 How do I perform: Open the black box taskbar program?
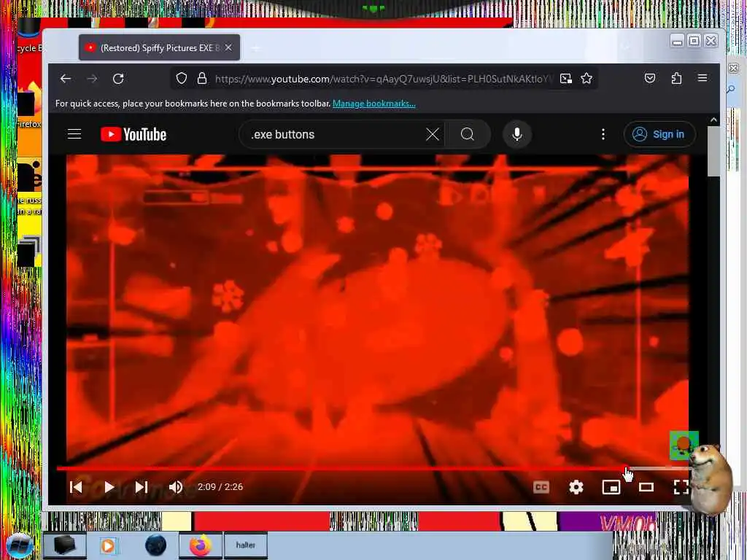coord(65,545)
